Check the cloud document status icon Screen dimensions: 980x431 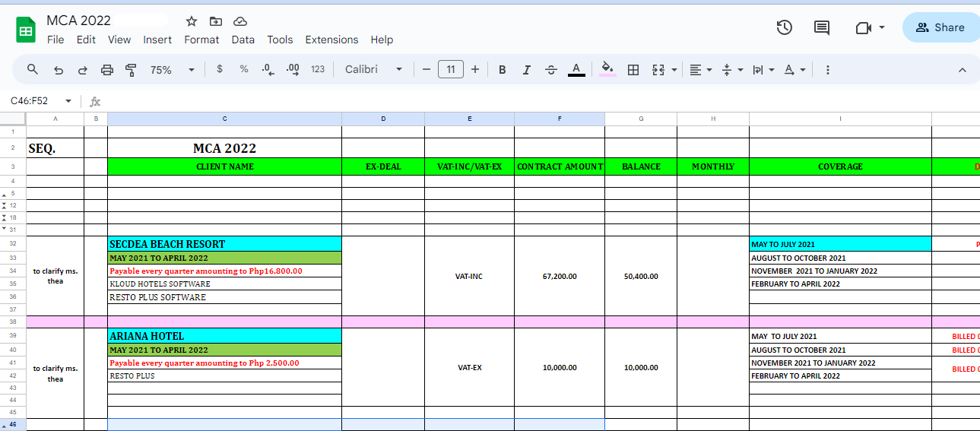(x=240, y=21)
